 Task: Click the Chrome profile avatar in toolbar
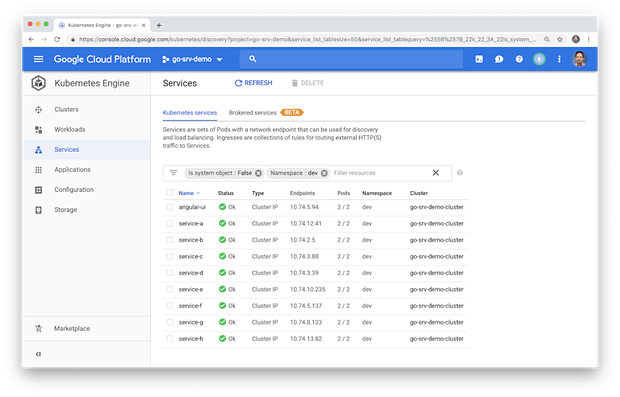(576, 39)
